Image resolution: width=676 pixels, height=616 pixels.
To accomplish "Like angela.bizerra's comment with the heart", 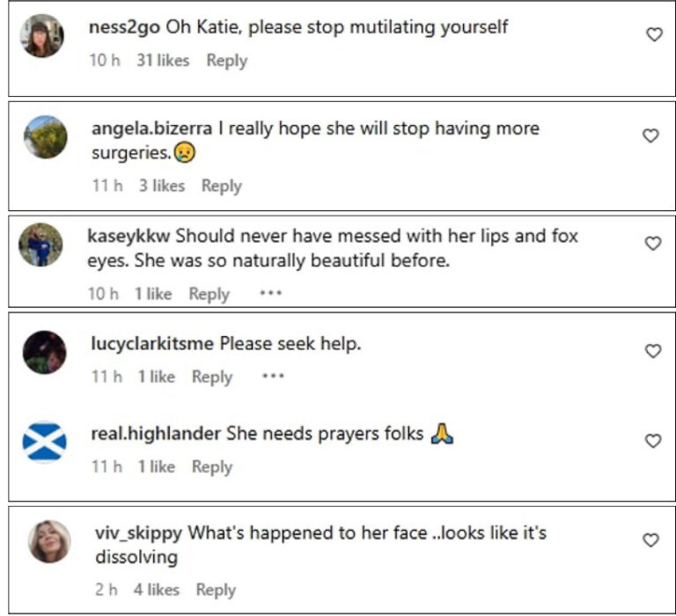I will pos(650,136).
